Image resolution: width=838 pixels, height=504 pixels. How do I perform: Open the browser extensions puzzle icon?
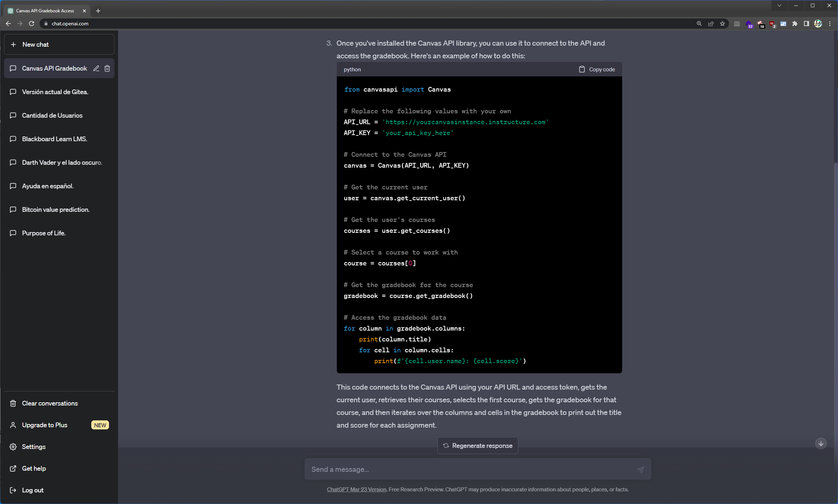pos(795,24)
